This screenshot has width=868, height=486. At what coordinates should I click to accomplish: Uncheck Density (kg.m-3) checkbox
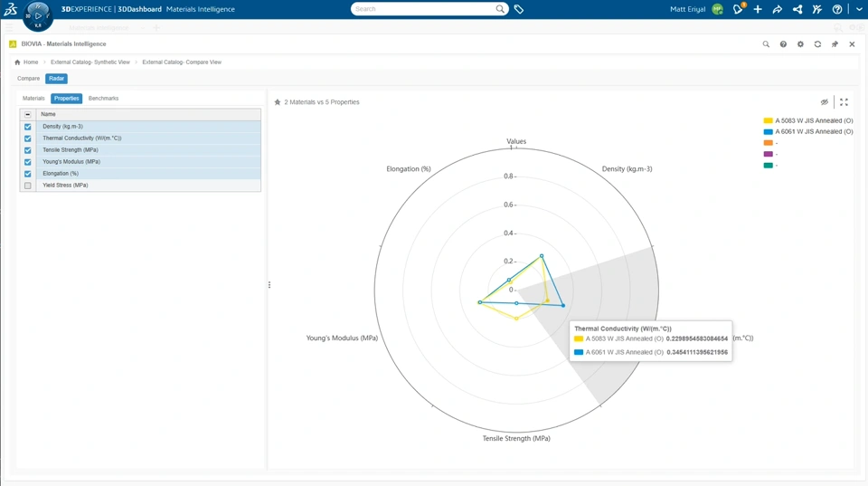click(28, 127)
